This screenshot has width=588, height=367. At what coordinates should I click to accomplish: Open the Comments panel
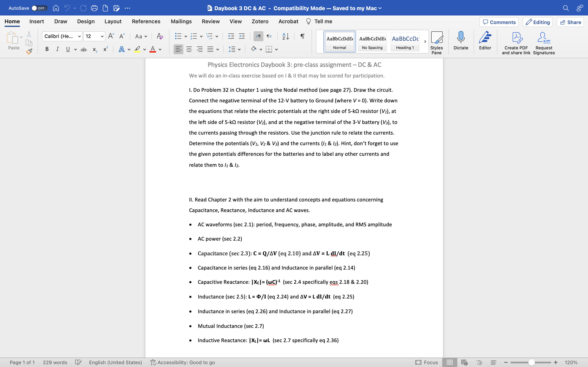click(x=499, y=22)
